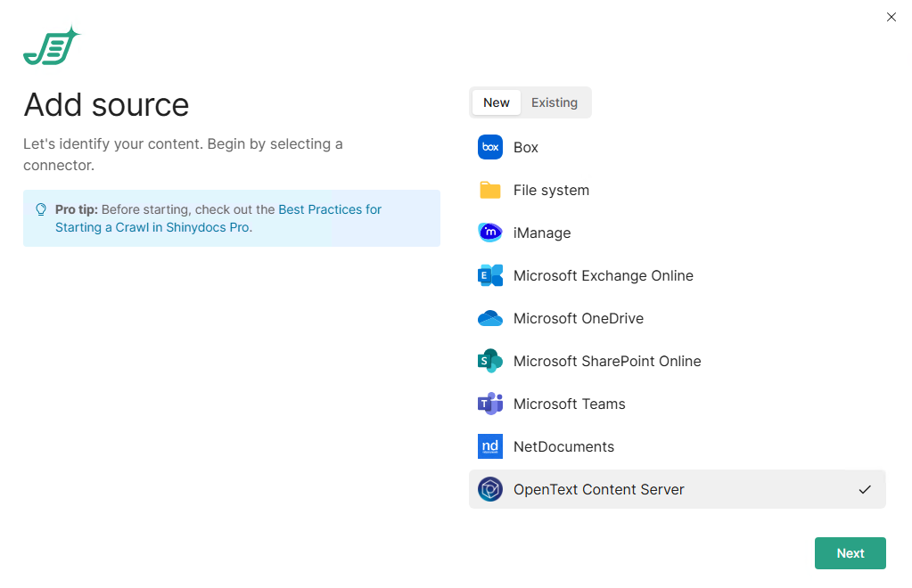The height and width of the screenshot is (588, 912).
Task: Click the File system folder icon
Action: [x=490, y=190]
